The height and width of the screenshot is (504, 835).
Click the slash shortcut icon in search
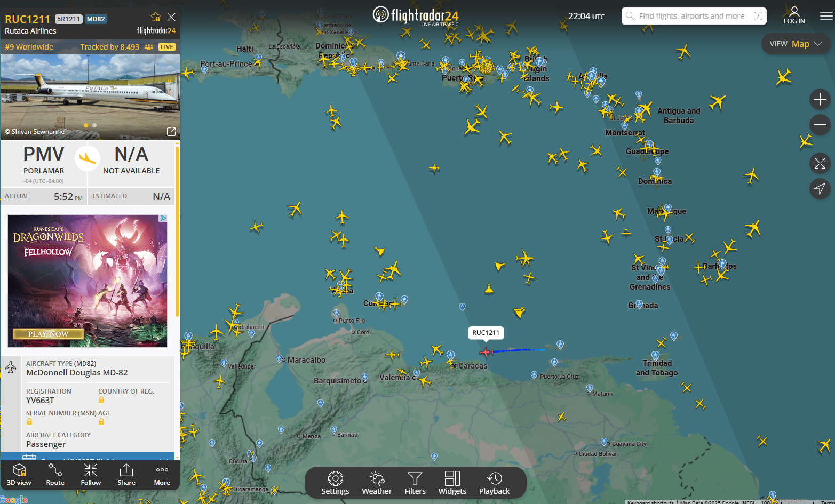(x=758, y=16)
